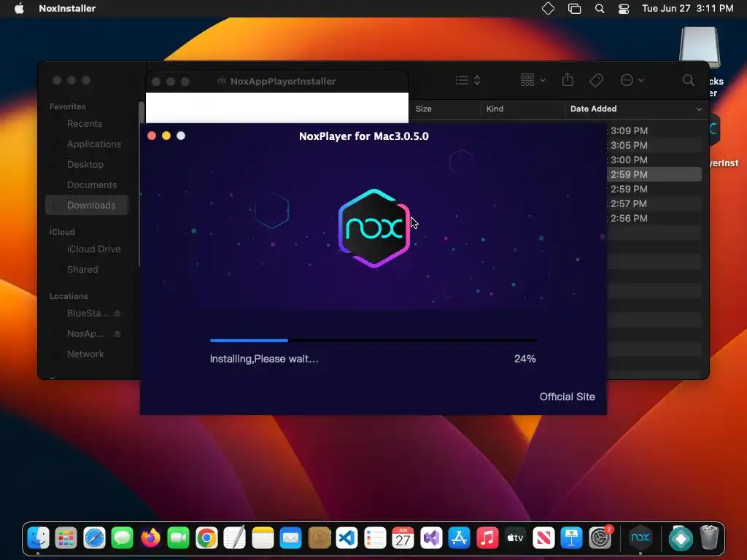Select the Finder row dated 3:09 PM
This screenshot has width=747, height=560.
654,131
